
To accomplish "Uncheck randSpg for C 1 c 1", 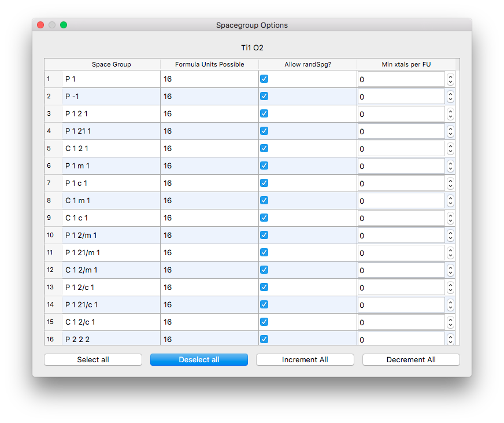I will [264, 218].
